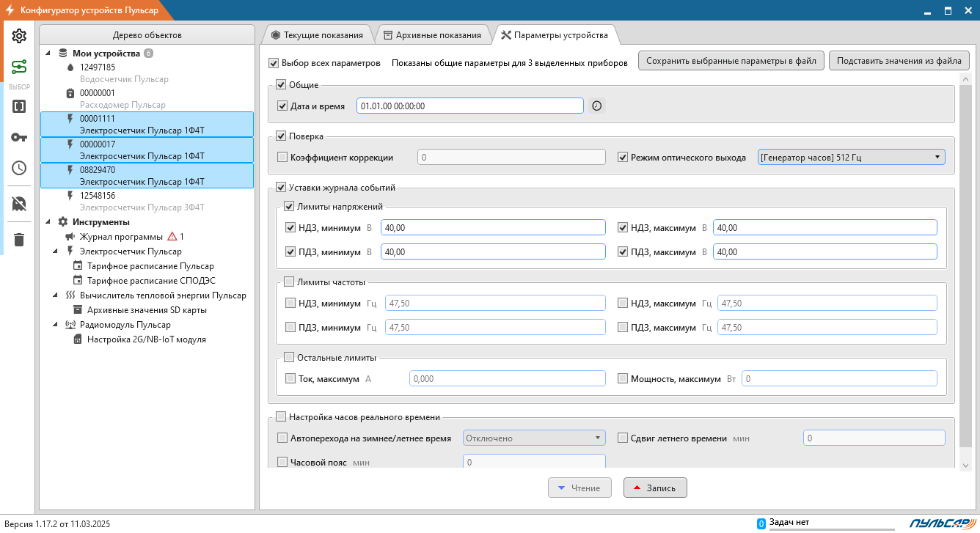Select the green device-tree sidebar icon
Viewport: 980px width, 533px height.
19,67
